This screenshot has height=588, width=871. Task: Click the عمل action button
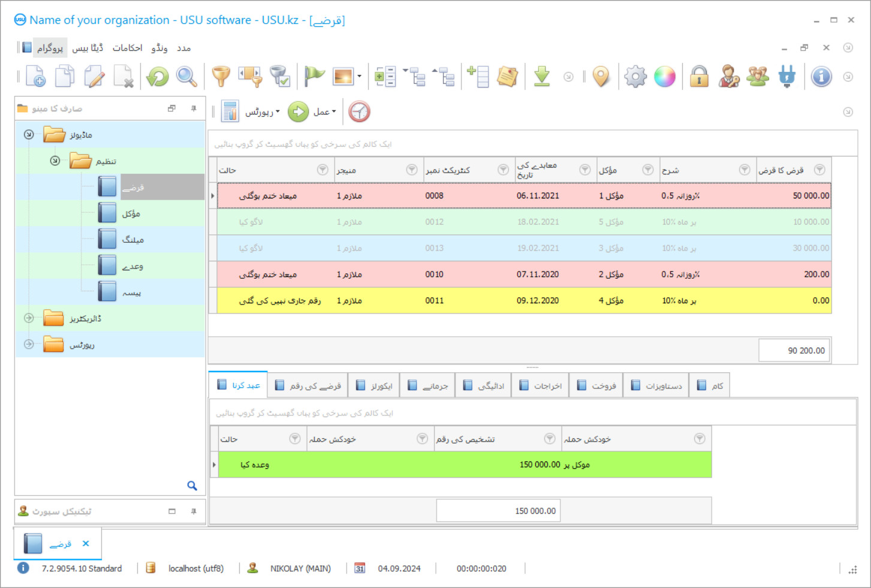(313, 112)
